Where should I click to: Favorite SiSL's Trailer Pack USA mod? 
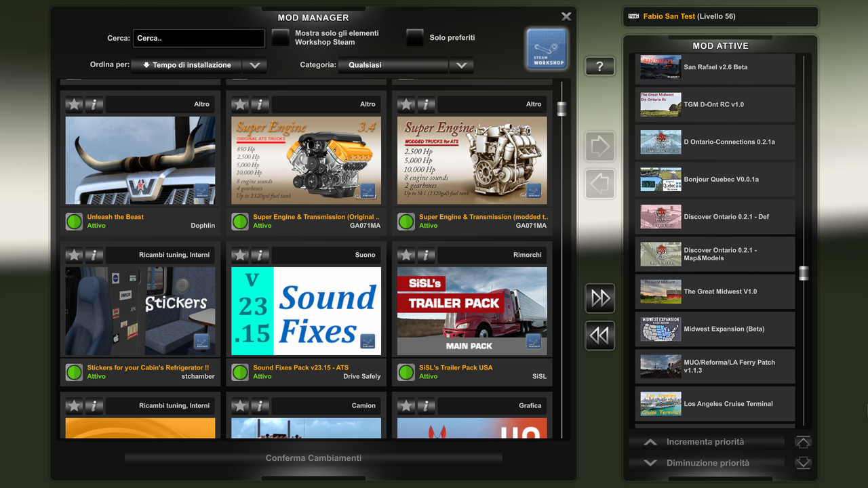pyautogui.click(x=406, y=255)
